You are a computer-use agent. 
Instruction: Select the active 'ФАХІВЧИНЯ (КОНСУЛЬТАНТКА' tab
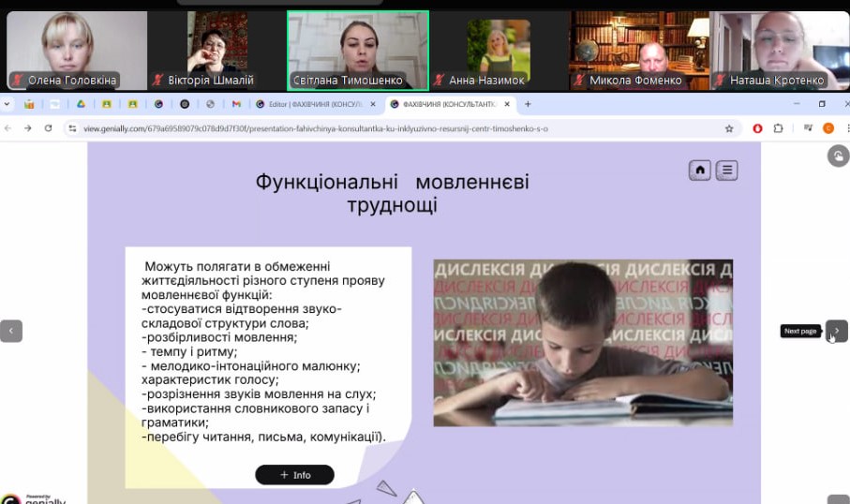[450, 104]
